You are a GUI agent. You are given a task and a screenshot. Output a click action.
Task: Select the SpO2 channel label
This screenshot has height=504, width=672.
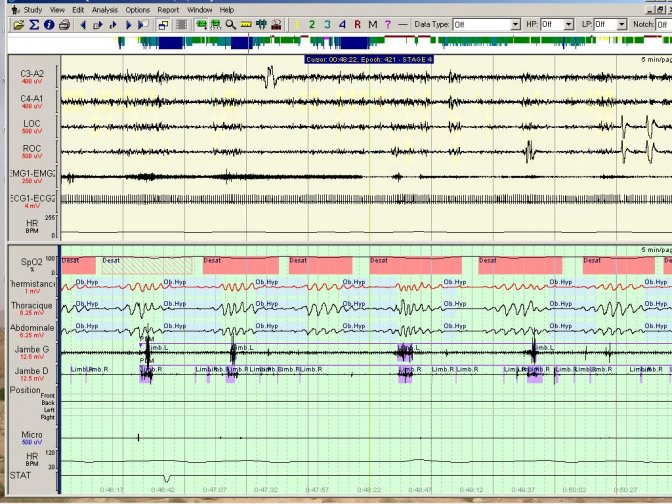[32, 262]
